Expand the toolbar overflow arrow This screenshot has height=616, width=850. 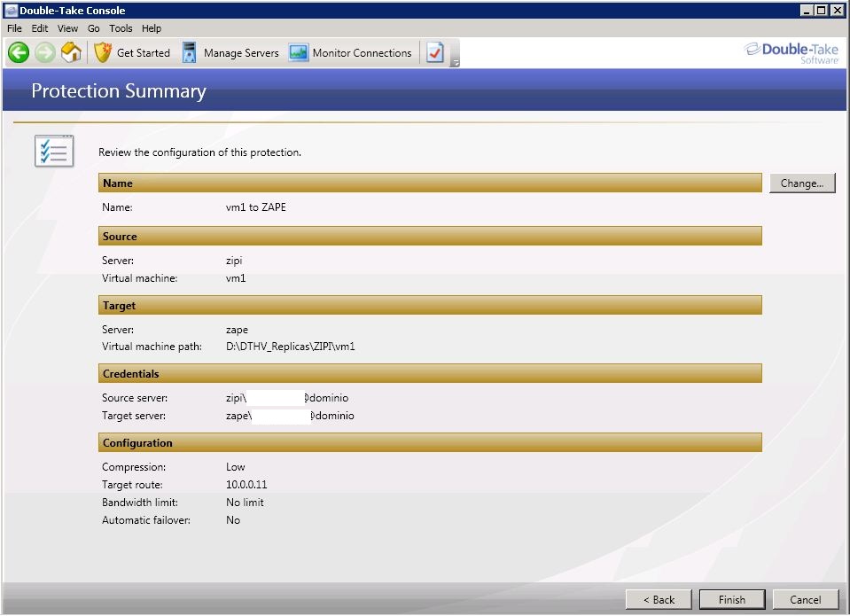click(x=456, y=62)
